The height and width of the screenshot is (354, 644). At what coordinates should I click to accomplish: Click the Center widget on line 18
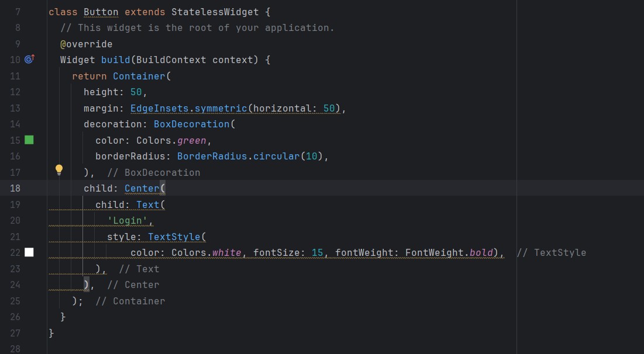(142, 188)
